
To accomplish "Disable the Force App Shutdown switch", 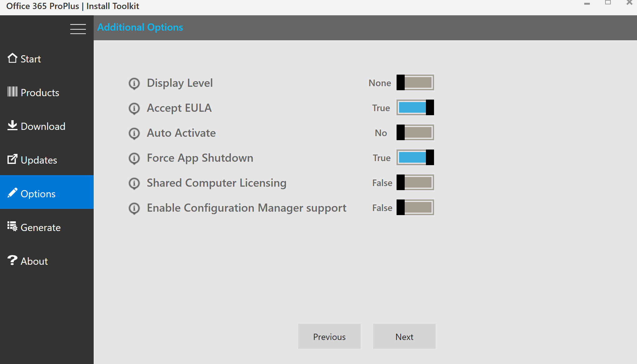I will click(415, 157).
